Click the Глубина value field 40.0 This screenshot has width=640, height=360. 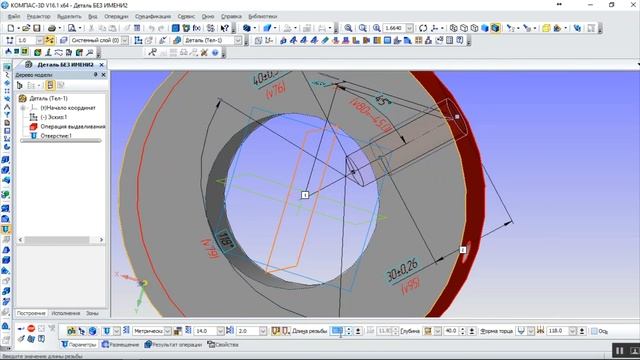[451, 331]
